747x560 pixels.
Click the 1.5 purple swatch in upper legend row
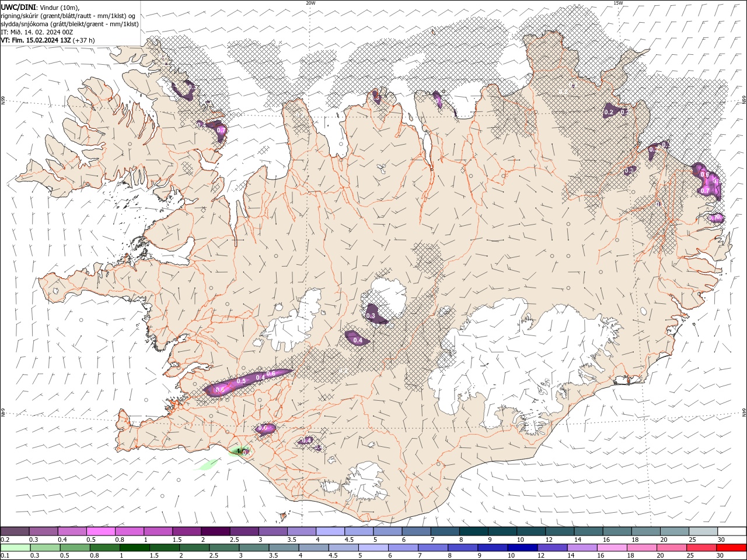pos(186,531)
